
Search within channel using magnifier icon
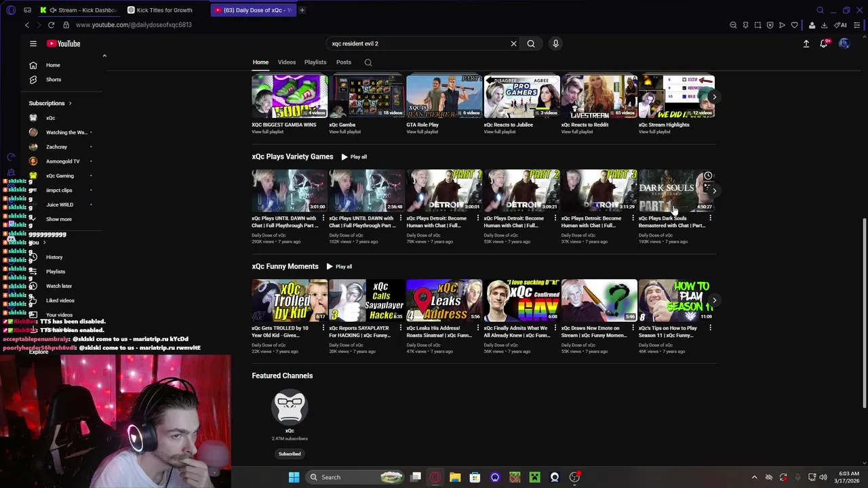pos(368,62)
